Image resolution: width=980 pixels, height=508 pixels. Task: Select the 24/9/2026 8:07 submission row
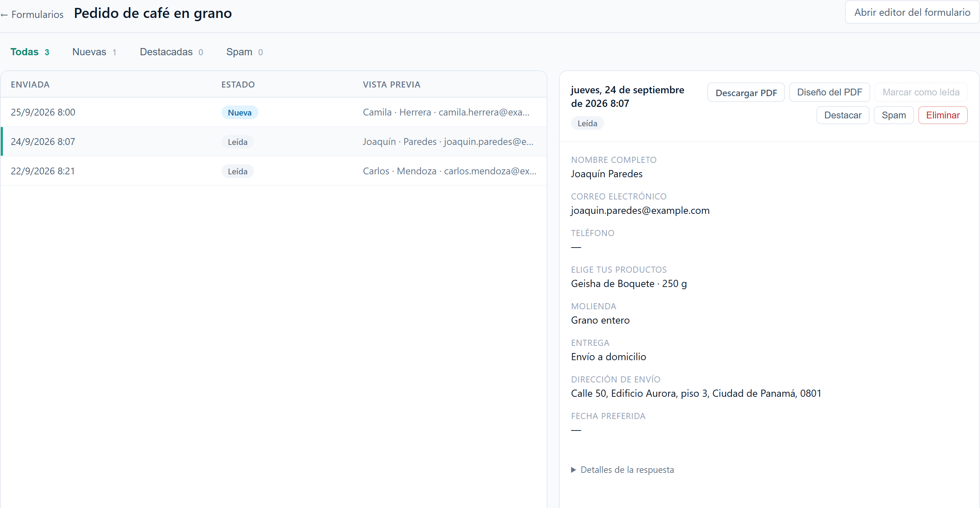coord(274,142)
